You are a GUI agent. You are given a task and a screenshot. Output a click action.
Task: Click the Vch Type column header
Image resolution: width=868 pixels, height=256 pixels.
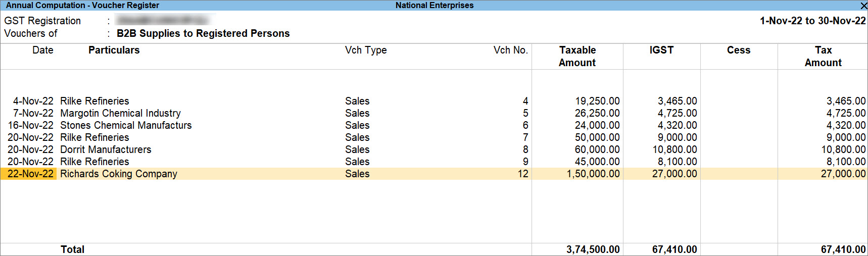click(x=366, y=50)
